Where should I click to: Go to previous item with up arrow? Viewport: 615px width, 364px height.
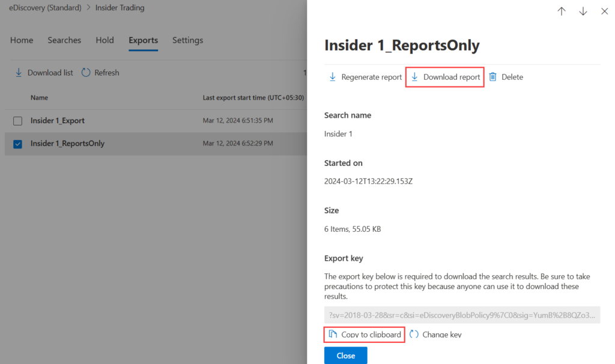(562, 11)
